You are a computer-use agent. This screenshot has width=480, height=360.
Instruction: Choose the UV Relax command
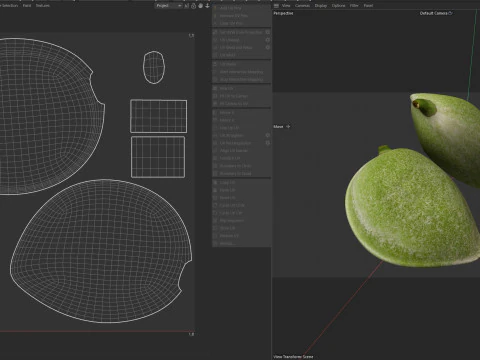click(x=242, y=64)
